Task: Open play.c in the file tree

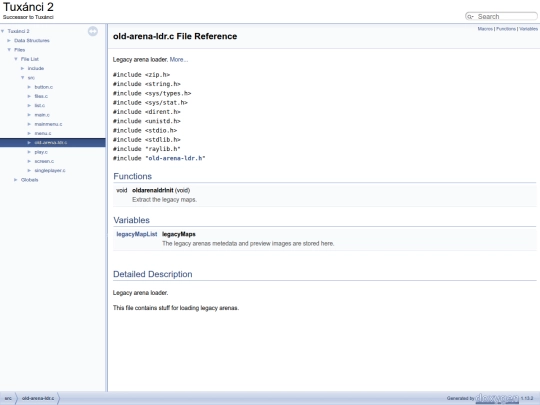Action: pyautogui.click(x=41, y=152)
